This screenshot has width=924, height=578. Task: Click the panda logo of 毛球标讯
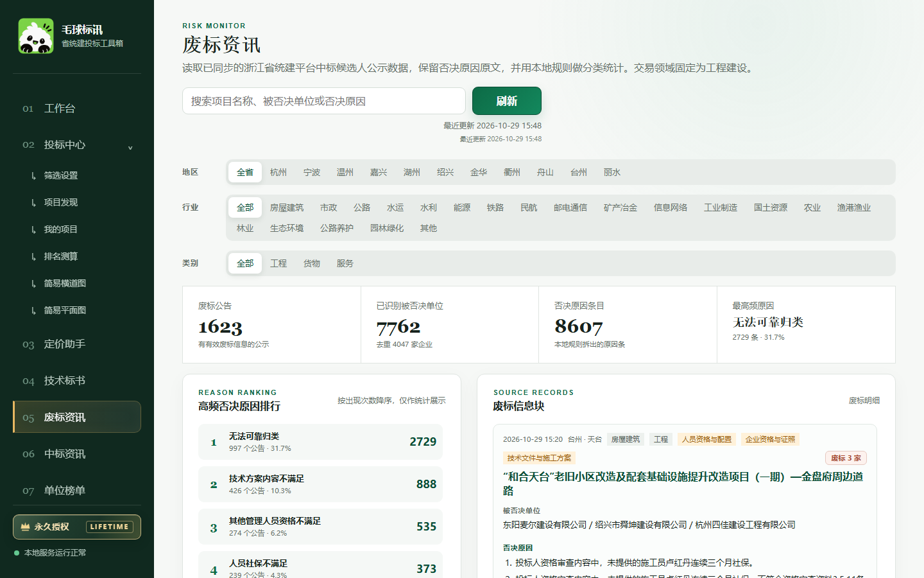(36, 36)
